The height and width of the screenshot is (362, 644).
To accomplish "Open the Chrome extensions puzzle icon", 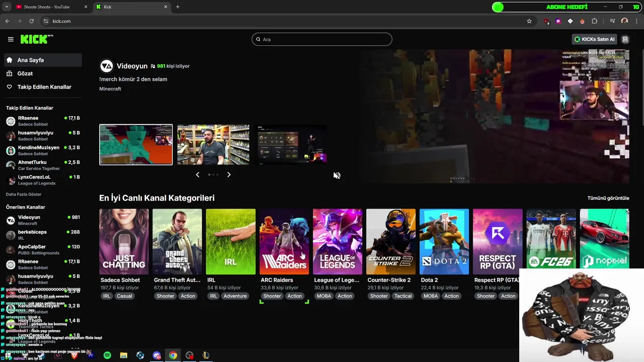I will click(595, 21).
